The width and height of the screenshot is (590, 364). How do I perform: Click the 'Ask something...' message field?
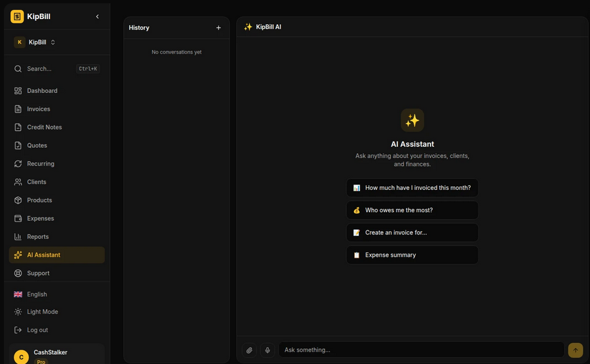pos(422,350)
